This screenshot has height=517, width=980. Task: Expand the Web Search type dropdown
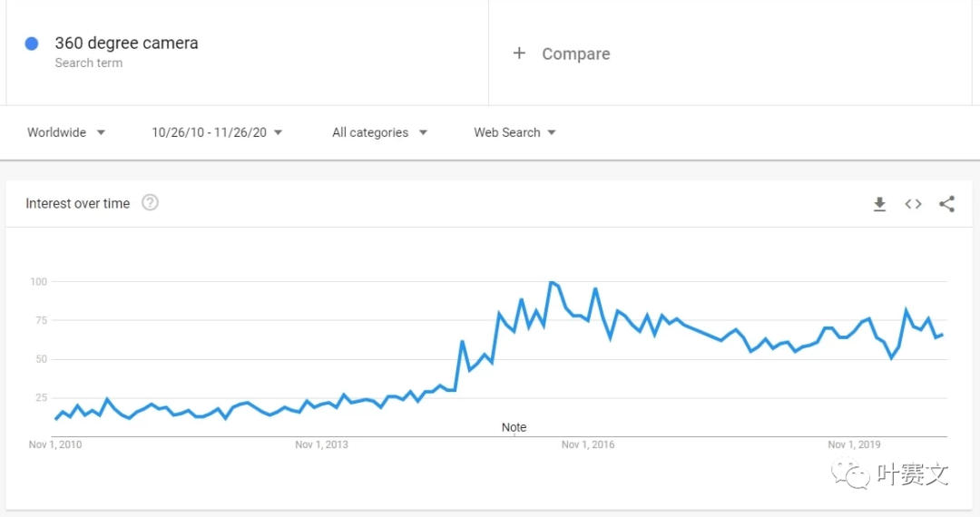tap(514, 132)
